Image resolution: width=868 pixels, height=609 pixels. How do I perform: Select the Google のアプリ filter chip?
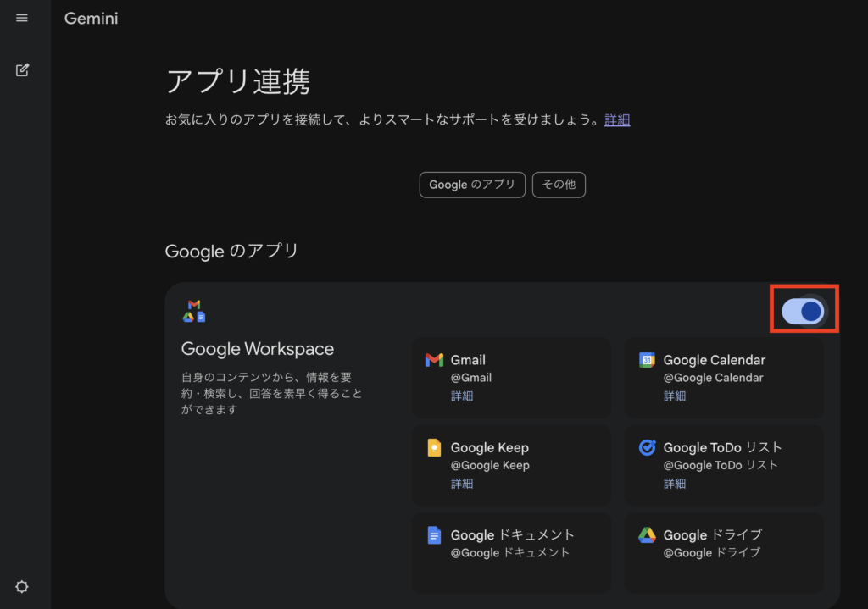tap(472, 185)
